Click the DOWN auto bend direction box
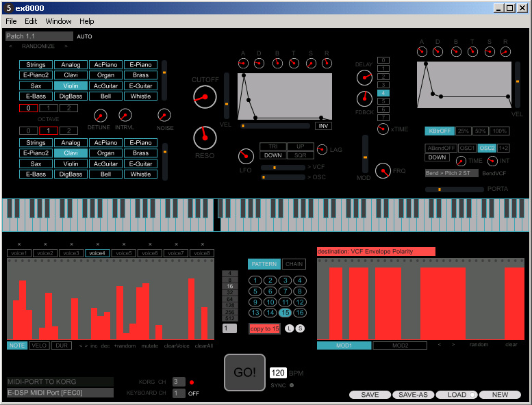532x405 pixels. (437, 157)
